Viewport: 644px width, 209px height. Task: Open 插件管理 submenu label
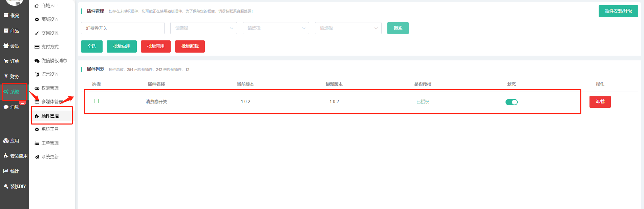(50, 116)
